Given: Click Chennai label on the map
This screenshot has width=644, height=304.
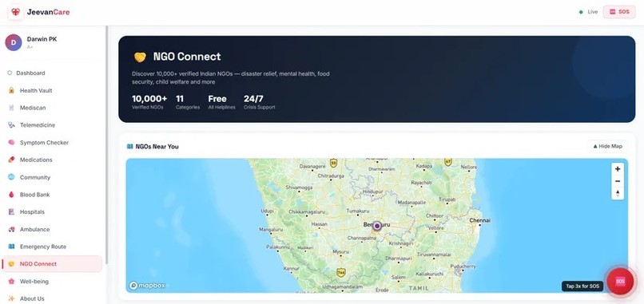Looking at the screenshot, I should [479, 220].
